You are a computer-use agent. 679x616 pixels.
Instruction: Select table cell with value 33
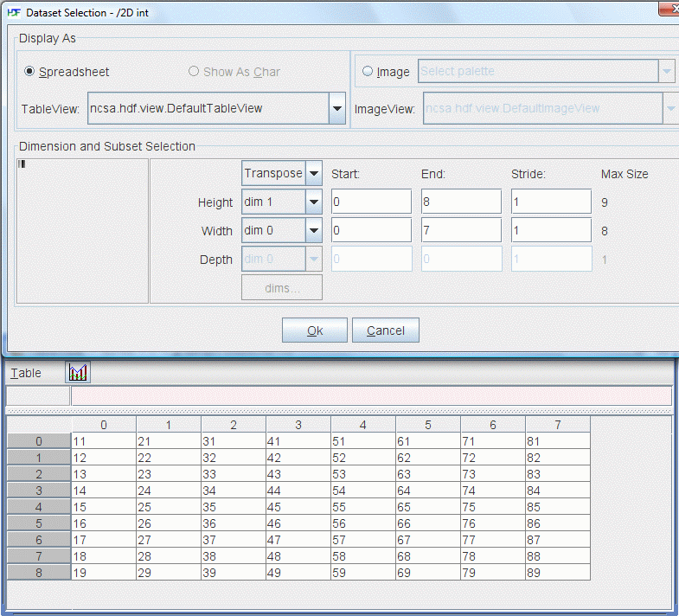pos(234,474)
